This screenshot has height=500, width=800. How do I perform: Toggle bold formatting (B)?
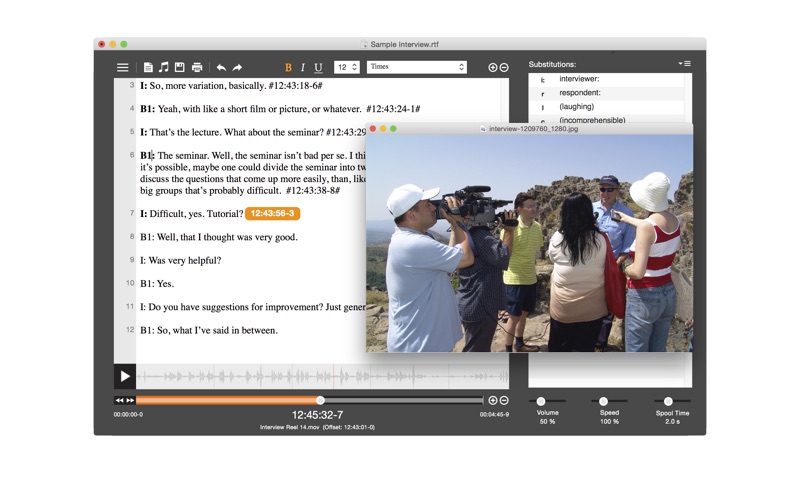[288, 67]
